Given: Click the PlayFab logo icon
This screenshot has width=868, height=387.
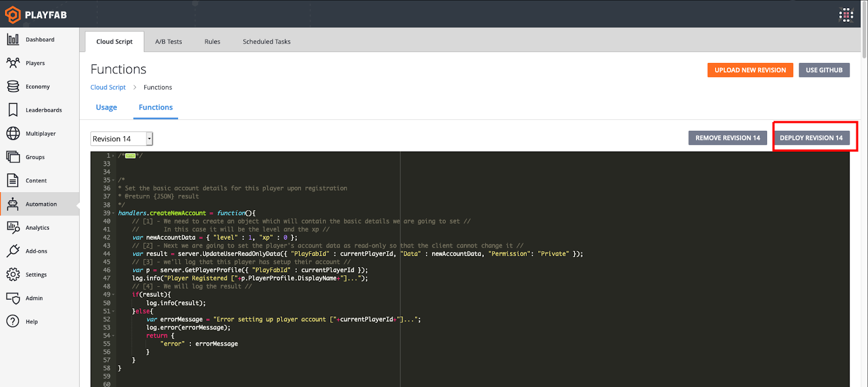Looking at the screenshot, I should pos(12,15).
